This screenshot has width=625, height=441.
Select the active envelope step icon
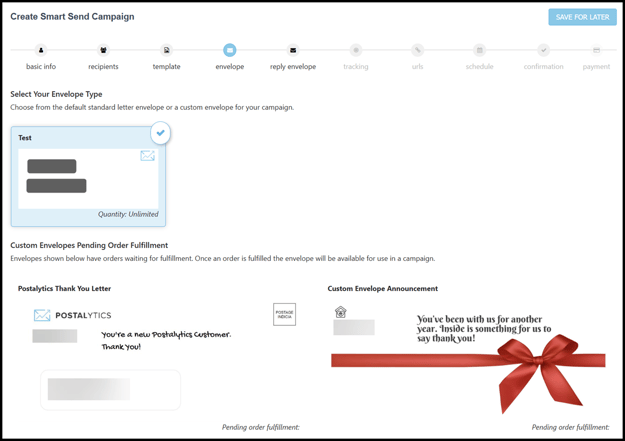click(x=230, y=50)
